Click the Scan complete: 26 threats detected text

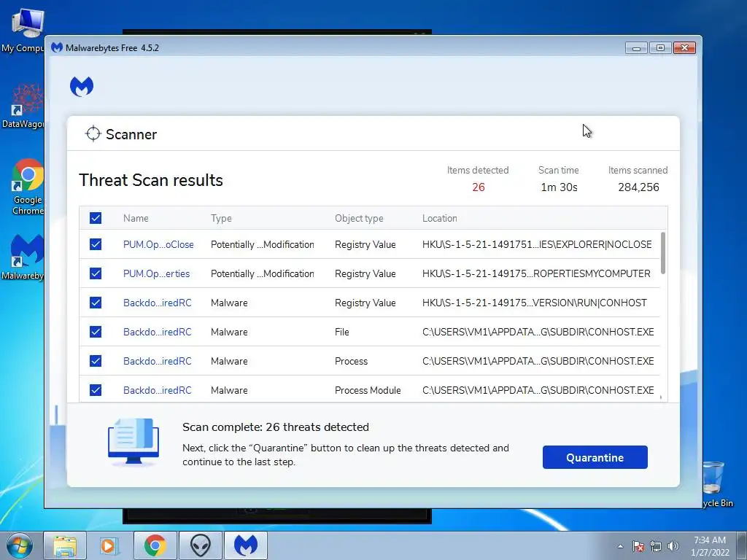click(275, 427)
